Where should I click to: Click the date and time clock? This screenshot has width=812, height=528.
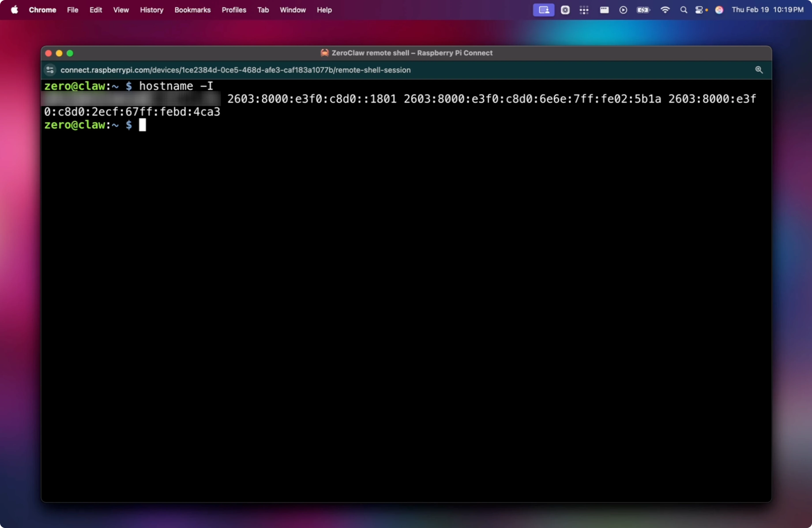click(x=767, y=10)
